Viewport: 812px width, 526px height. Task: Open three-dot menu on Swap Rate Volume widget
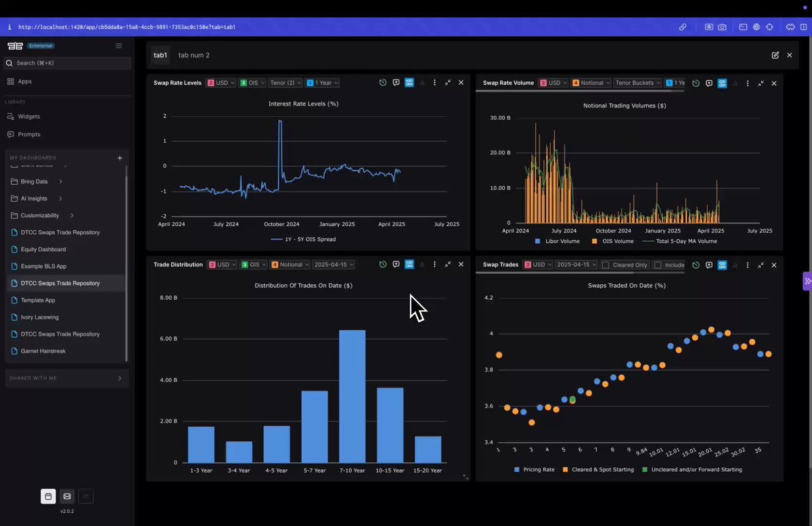[748, 83]
